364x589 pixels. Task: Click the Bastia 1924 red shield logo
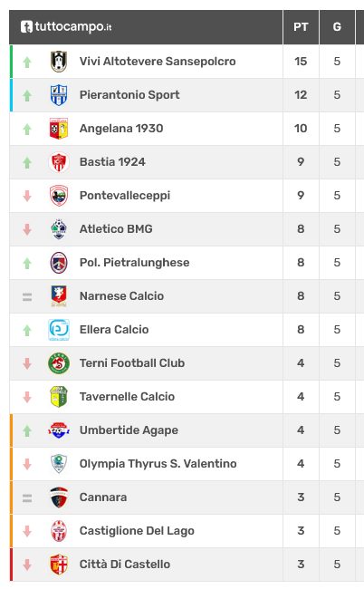(59, 162)
